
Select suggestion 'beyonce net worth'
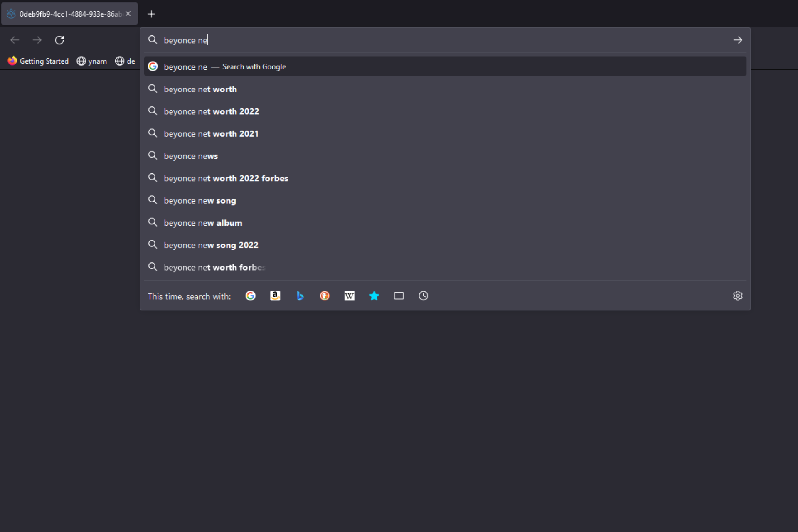(x=200, y=89)
